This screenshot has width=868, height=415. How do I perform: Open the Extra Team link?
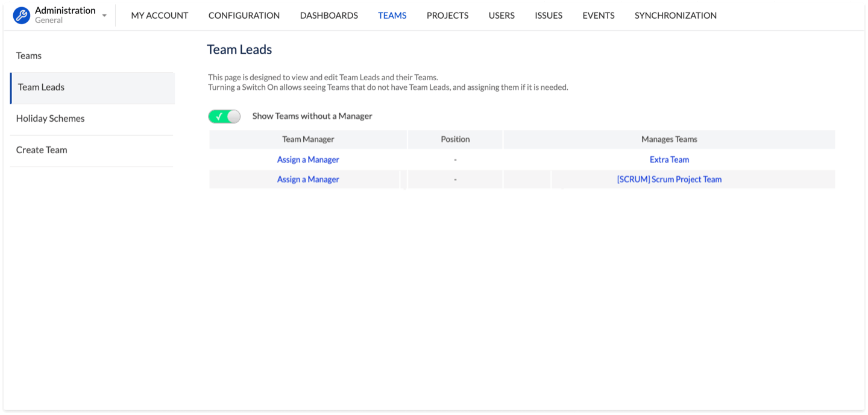669,160
